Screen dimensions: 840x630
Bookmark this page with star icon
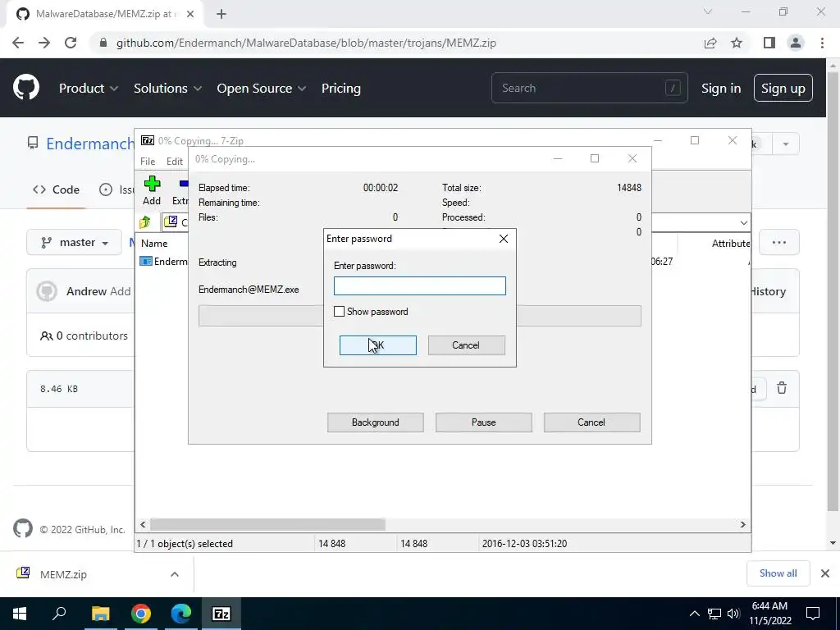coord(737,43)
